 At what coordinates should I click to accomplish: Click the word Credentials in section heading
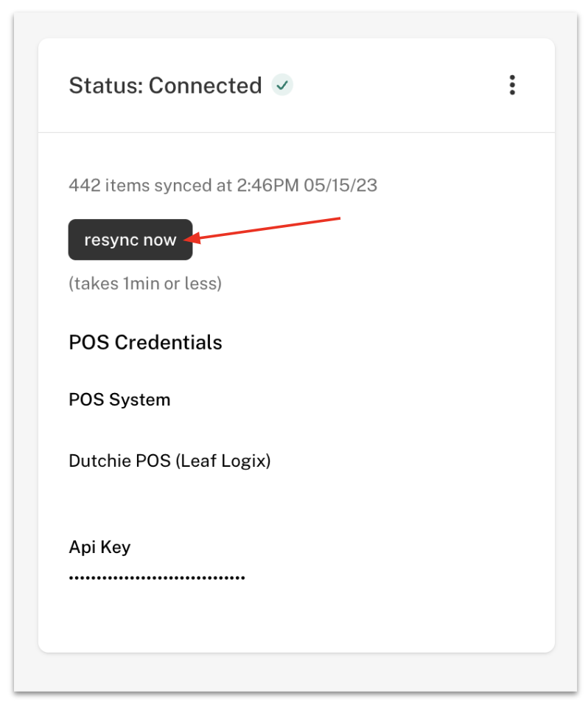point(168,342)
